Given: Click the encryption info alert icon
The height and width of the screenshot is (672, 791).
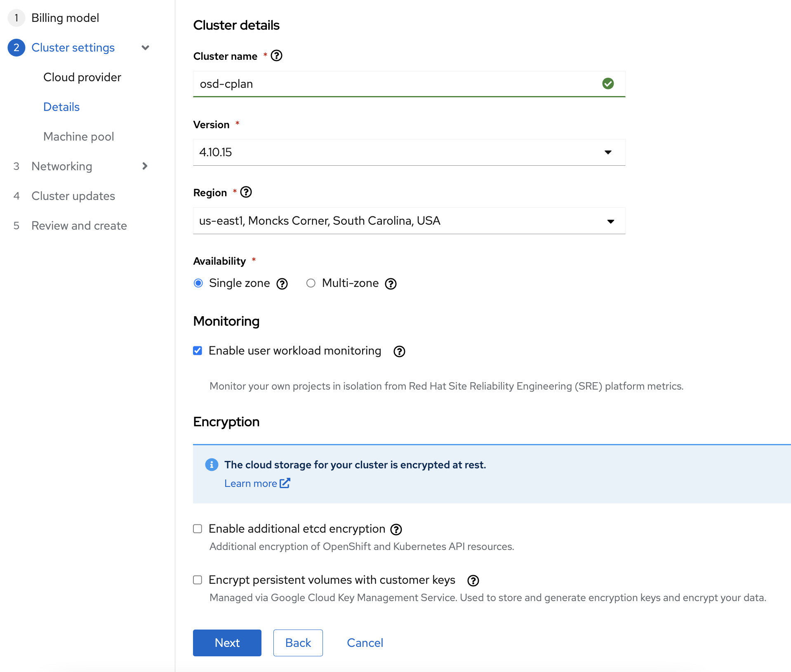Looking at the screenshot, I should [x=212, y=465].
